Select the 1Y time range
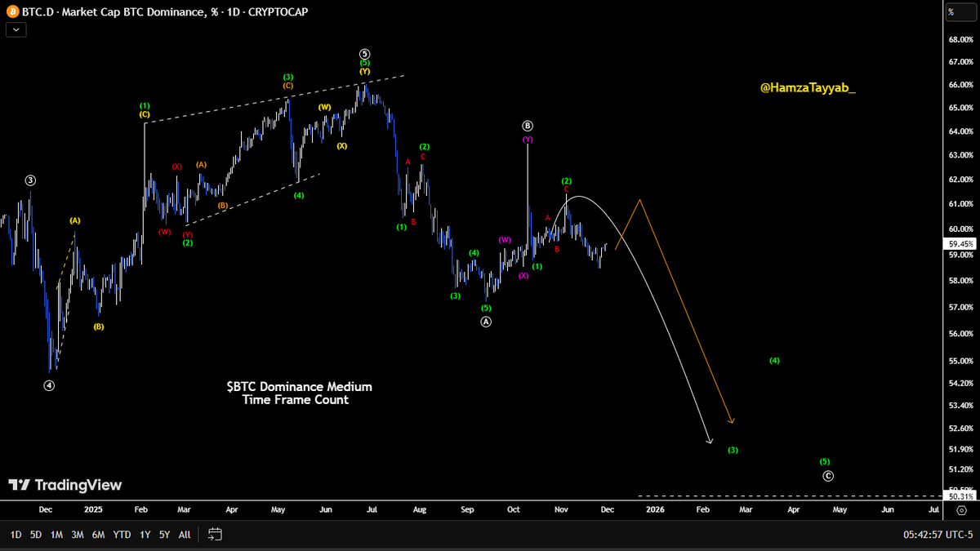The height and width of the screenshot is (551, 980). 145,535
